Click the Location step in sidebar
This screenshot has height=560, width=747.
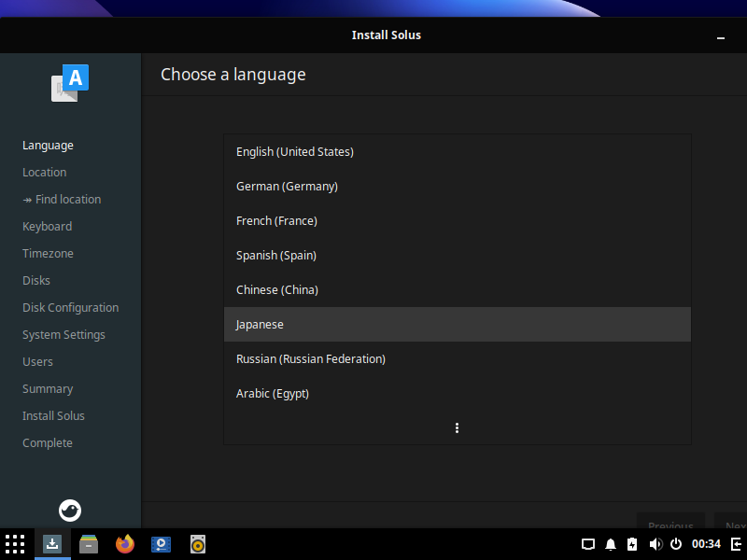(44, 173)
